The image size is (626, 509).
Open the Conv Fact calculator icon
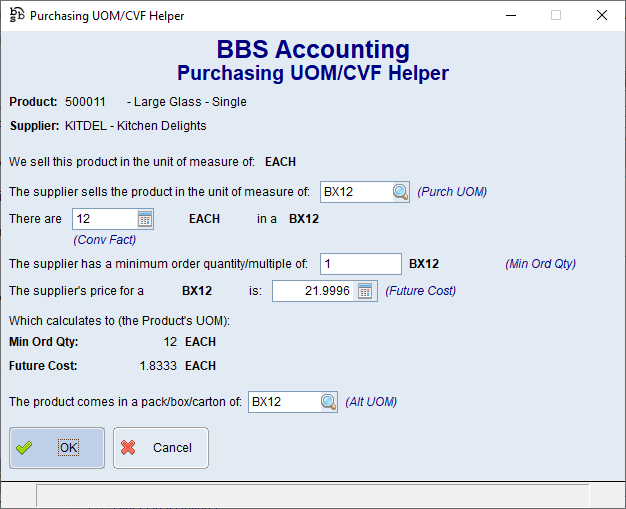(144, 219)
